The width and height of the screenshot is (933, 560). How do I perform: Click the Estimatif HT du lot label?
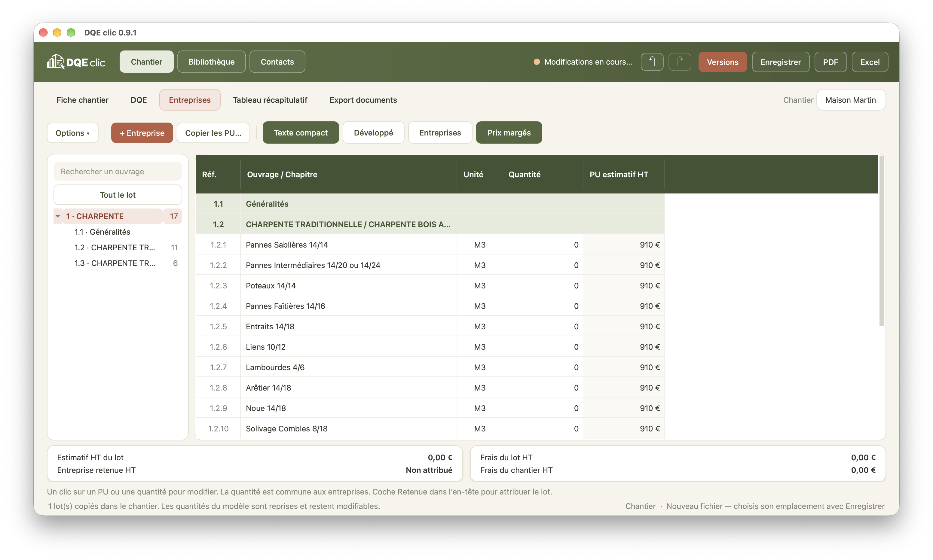(x=90, y=457)
